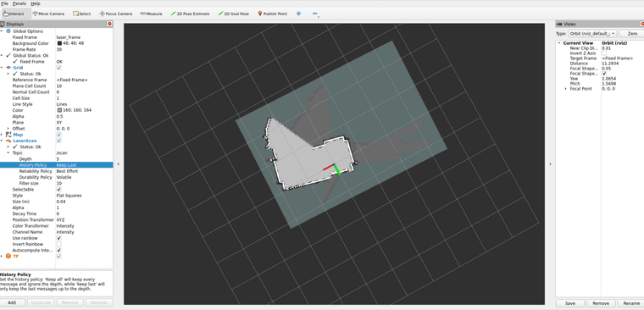The height and width of the screenshot is (310, 644).
Task: Toggle Autocompute Intensity checkbox
Action: pos(59,250)
